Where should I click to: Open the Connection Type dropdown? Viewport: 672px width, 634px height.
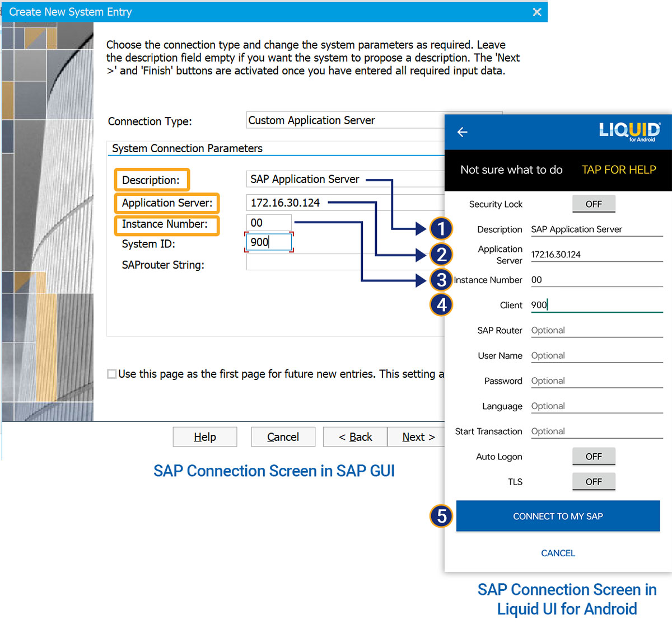(x=344, y=120)
